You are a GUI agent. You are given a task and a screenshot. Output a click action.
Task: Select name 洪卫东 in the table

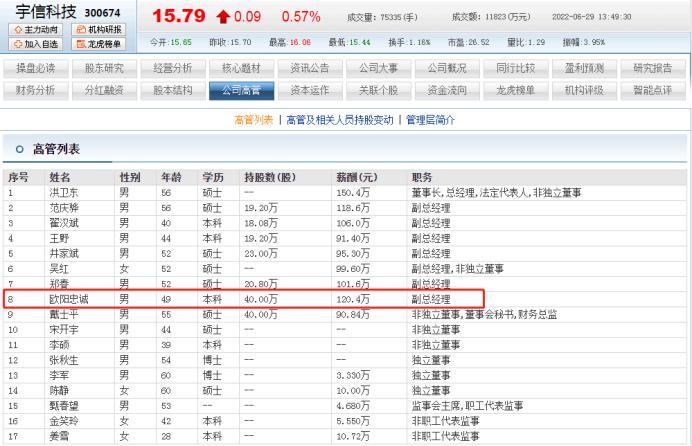tap(64, 193)
